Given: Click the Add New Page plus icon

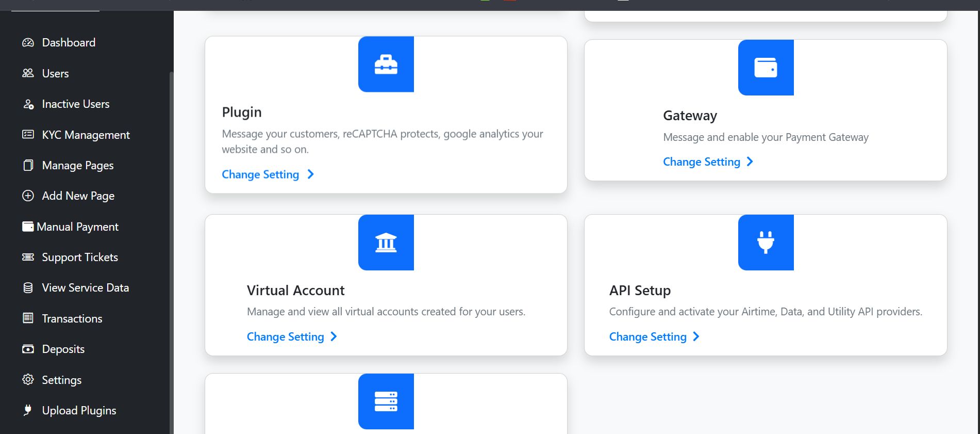Looking at the screenshot, I should (x=28, y=196).
